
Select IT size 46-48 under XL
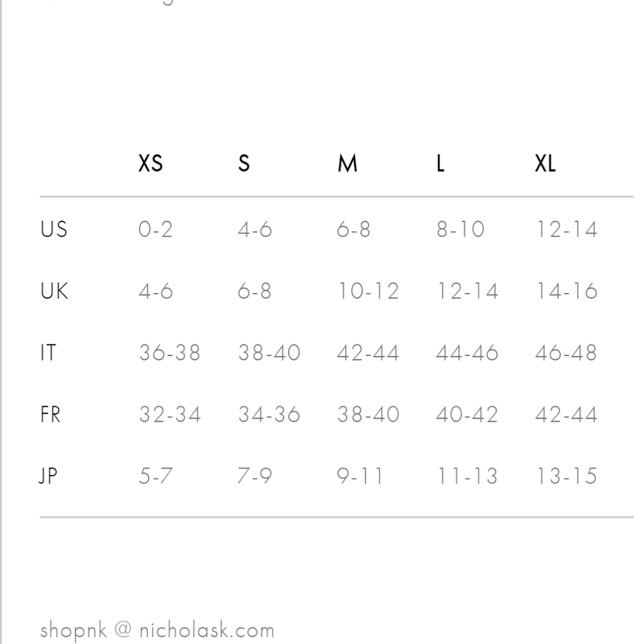[x=566, y=353]
